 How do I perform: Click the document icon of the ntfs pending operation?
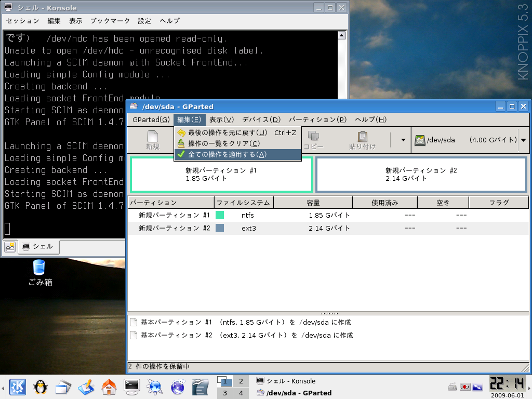[134, 322]
